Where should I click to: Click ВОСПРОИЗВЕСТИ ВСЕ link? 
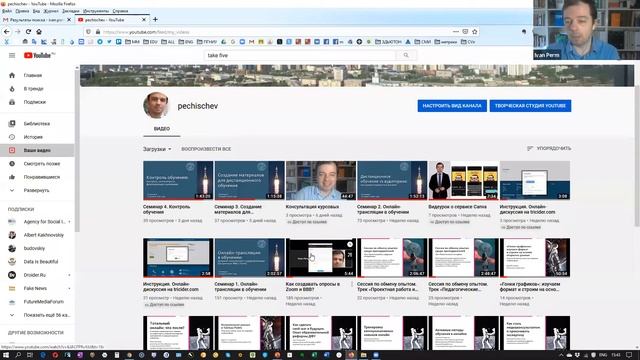coord(206,149)
